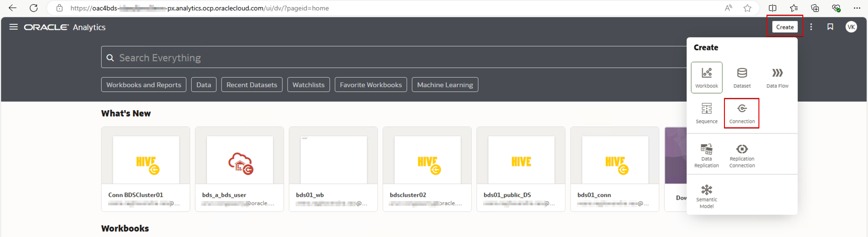Create a new Workbook
This screenshot has height=237, width=868.
point(706,78)
